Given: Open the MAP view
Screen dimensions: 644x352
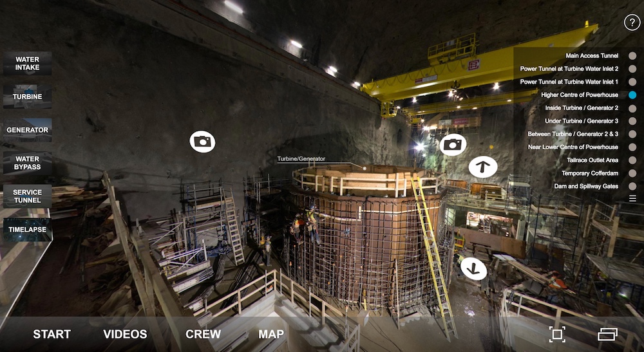Looking at the screenshot, I should 271,334.
